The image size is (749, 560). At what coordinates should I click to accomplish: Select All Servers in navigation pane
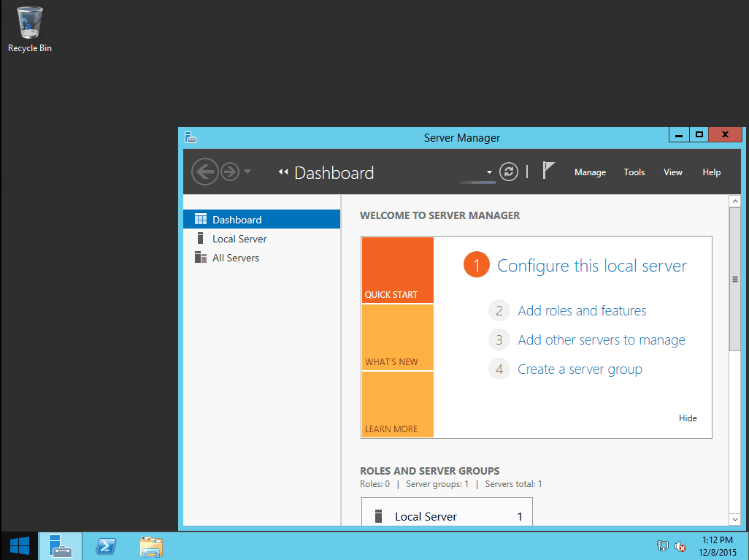(x=262, y=258)
